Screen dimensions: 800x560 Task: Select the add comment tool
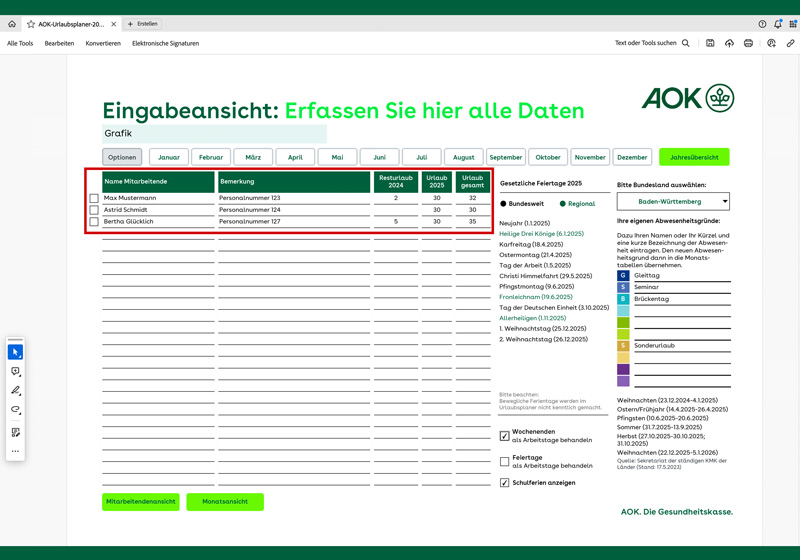coord(15,371)
